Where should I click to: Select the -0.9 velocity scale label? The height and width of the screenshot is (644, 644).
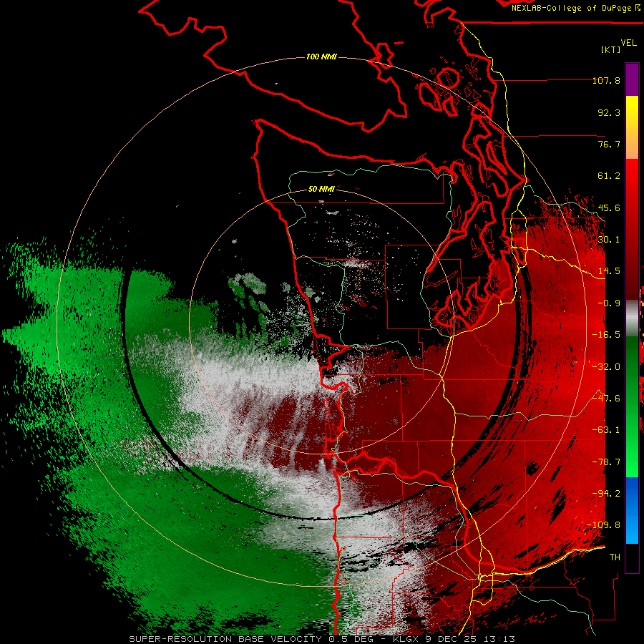click(609, 303)
